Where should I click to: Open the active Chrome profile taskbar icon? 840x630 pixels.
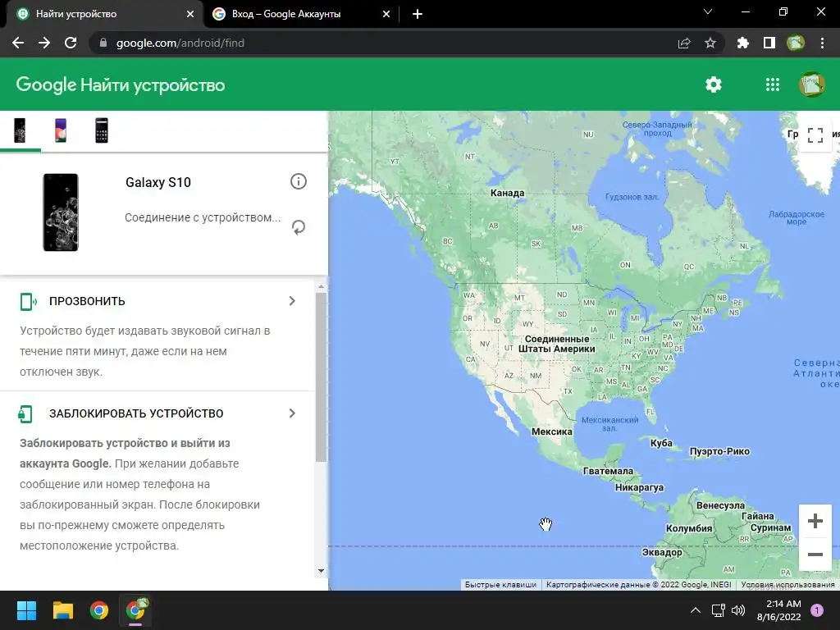point(136,610)
